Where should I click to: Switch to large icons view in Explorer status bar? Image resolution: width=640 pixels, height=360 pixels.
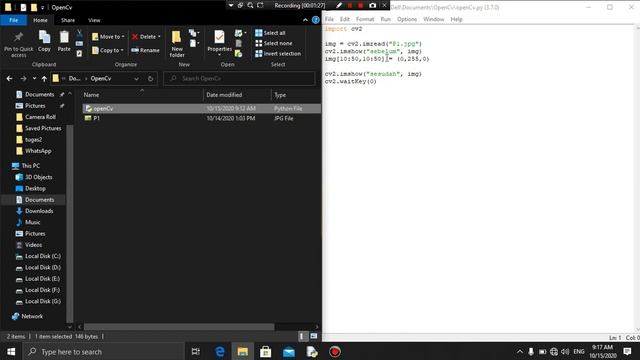tap(313, 336)
